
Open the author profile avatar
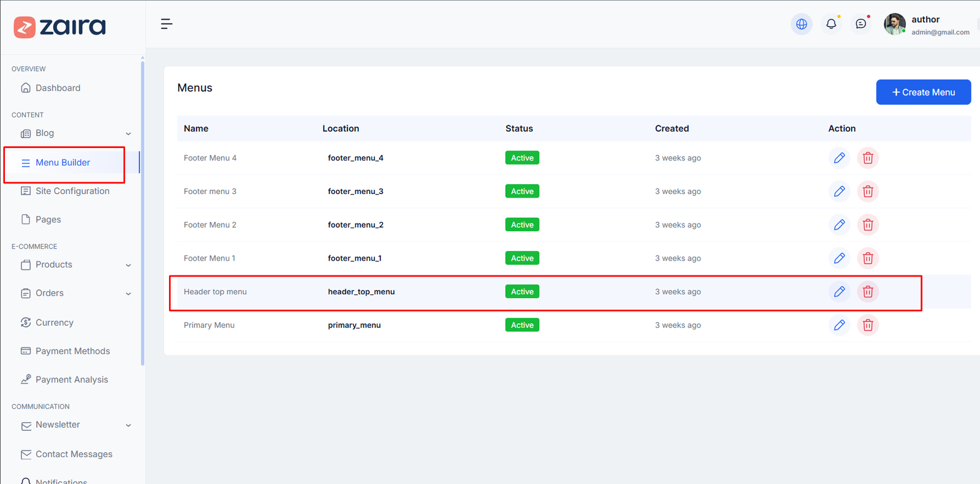pyautogui.click(x=894, y=24)
